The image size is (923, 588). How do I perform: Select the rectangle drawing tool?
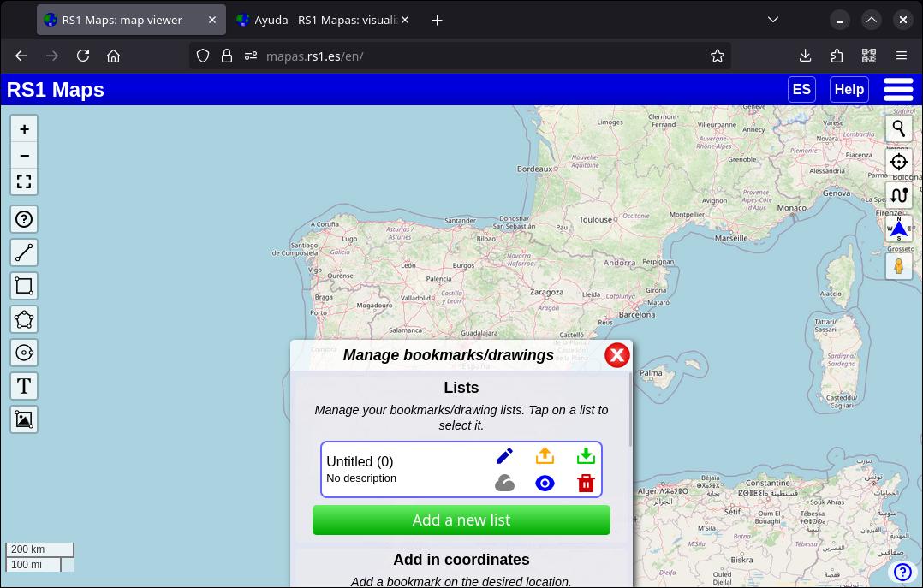(24, 286)
